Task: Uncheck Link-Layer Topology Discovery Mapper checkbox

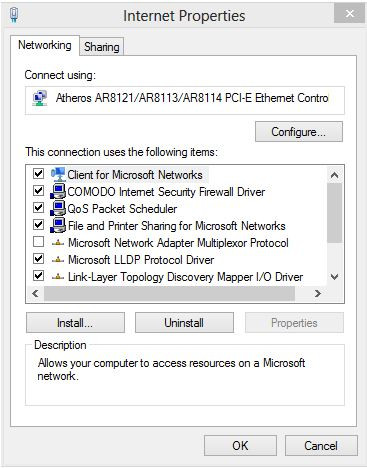Action: [39, 276]
